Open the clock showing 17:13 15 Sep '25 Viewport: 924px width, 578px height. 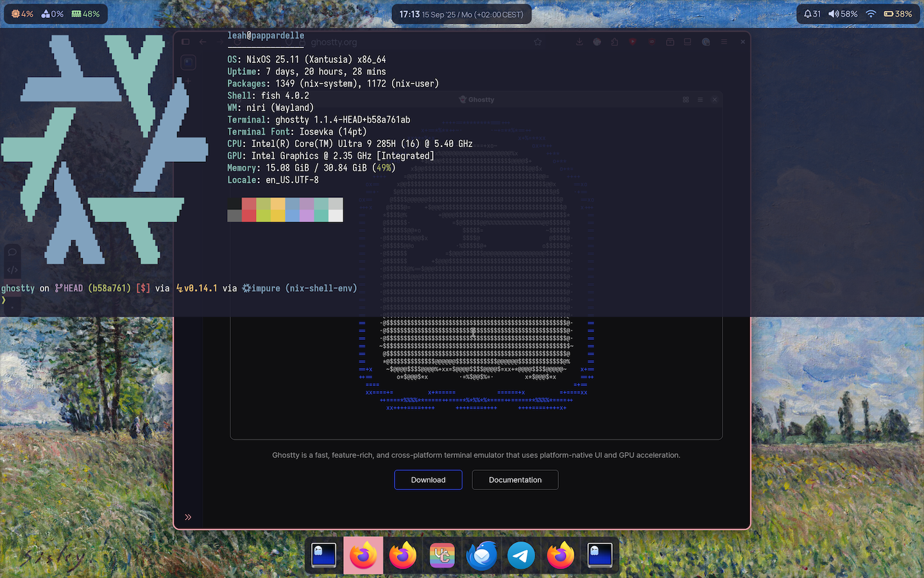(x=461, y=14)
